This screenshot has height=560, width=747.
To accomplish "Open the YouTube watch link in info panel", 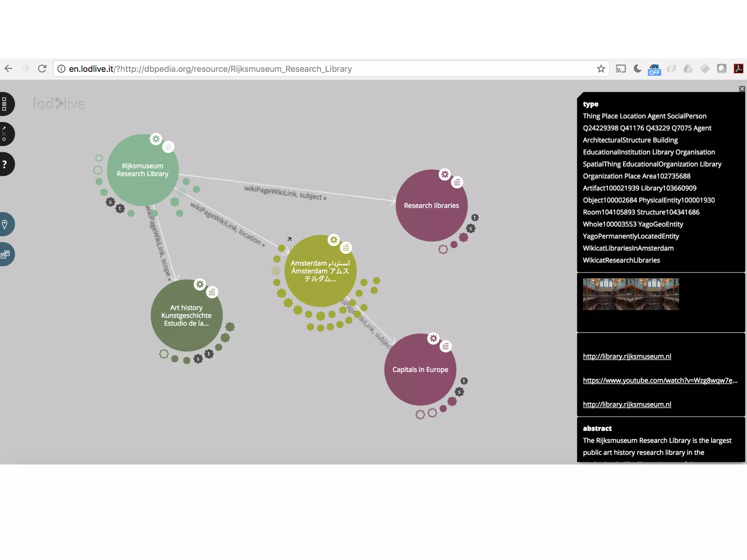I will coord(660,380).
